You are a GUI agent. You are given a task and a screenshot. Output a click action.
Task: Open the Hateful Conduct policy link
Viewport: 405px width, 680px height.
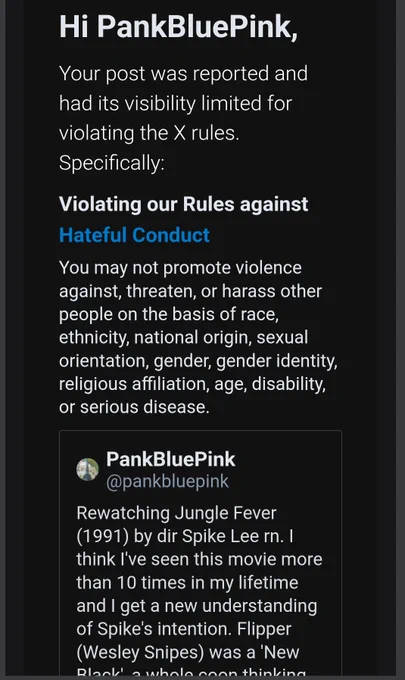(x=134, y=235)
